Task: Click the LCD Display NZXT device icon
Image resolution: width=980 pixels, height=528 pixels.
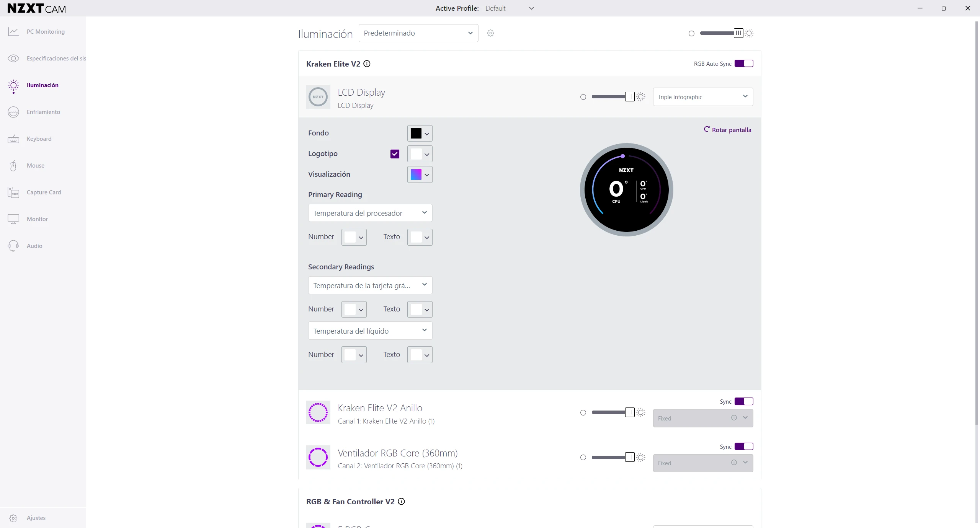Action: click(x=318, y=97)
